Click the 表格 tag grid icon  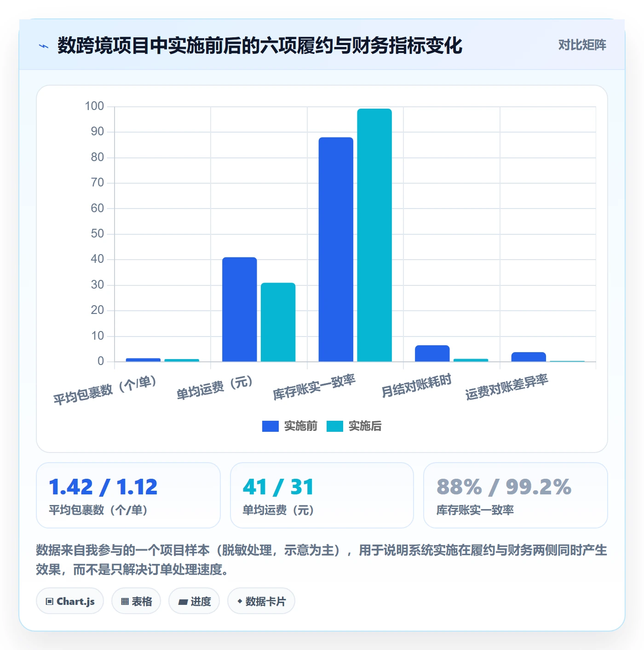tap(125, 601)
